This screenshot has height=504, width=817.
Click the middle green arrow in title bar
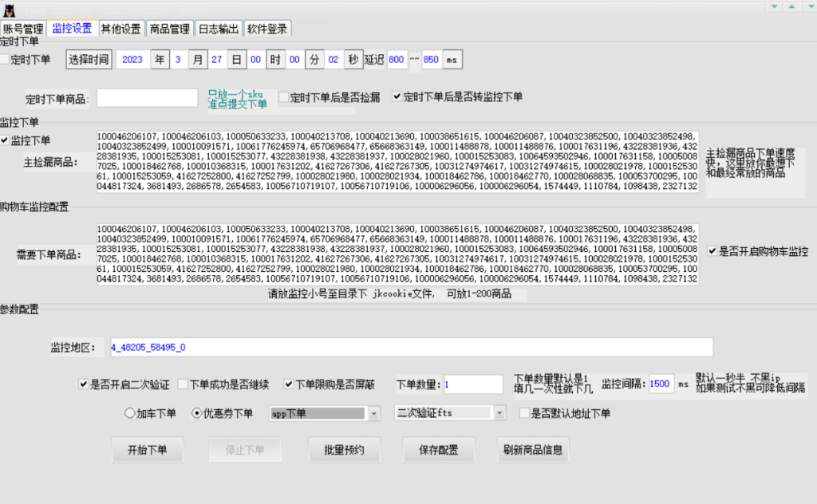[791, 6]
